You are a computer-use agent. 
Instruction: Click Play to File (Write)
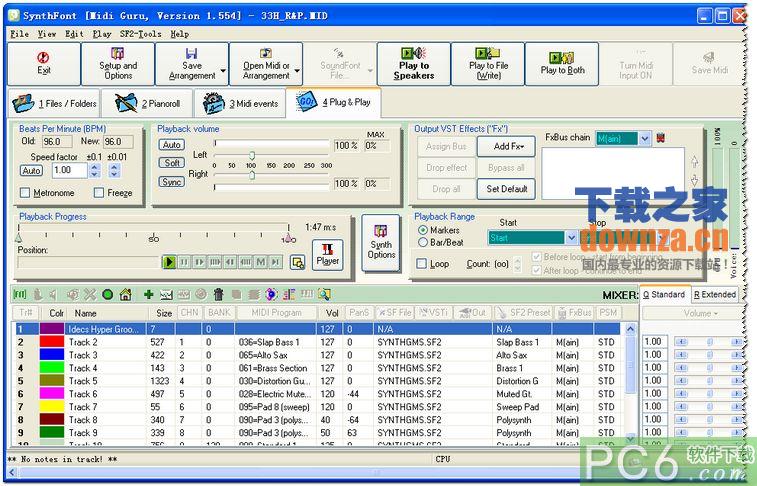(488, 64)
